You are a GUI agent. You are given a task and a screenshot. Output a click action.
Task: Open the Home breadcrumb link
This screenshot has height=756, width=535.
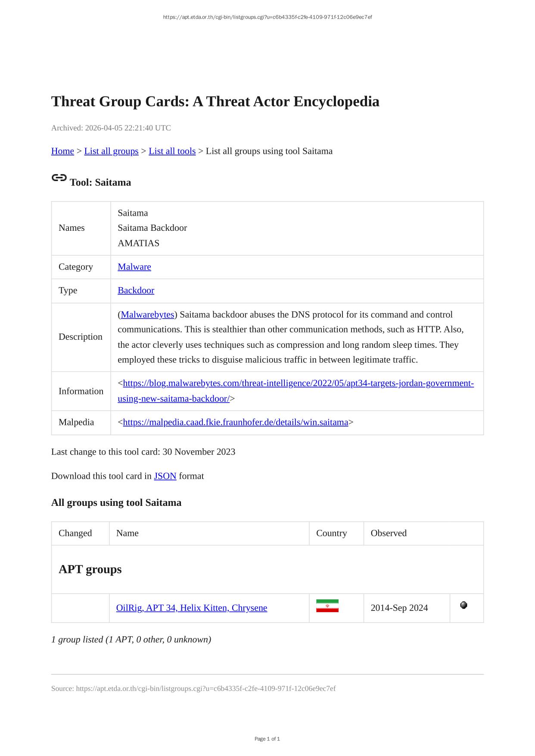(x=62, y=151)
